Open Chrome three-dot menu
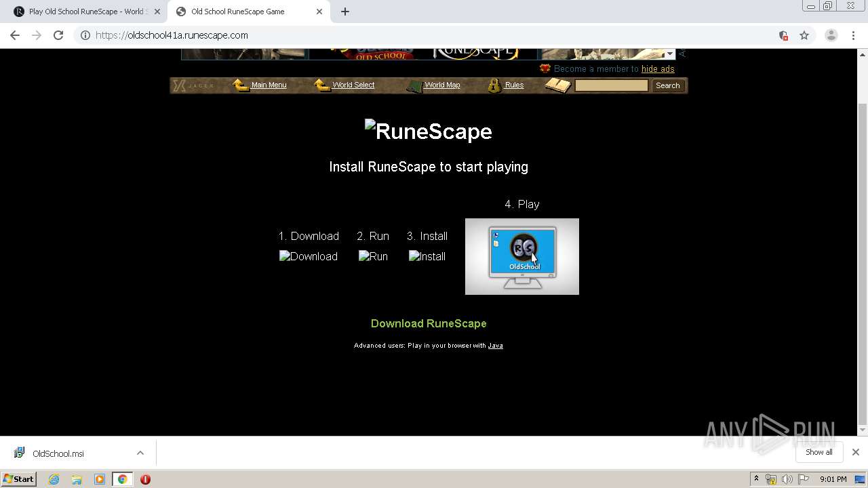 pyautogui.click(x=853, y=35)
